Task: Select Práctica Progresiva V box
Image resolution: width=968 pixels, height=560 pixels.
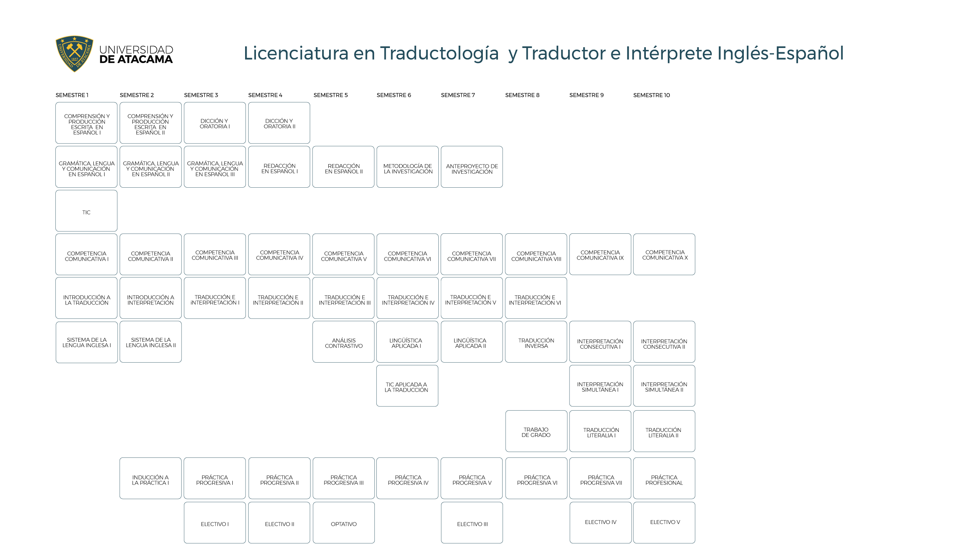Action: tap(472, 479)
